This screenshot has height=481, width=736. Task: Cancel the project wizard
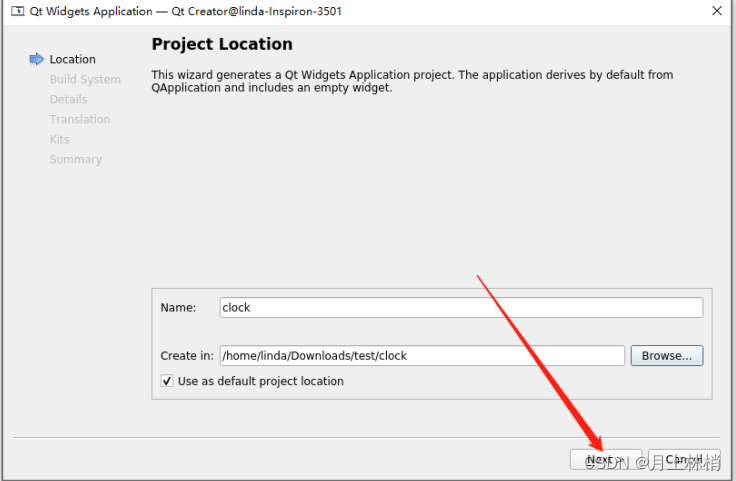pyautogui.click(x=684, y=459)
